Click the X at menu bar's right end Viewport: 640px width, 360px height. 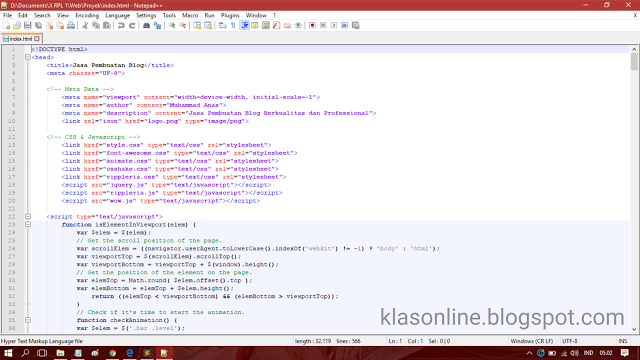coord(635,15)
